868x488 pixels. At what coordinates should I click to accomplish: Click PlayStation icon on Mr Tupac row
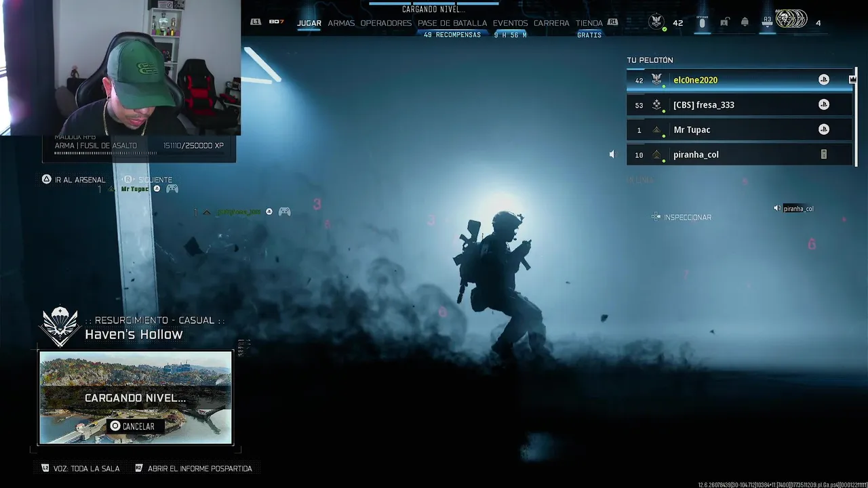click(x=824, y=129)
